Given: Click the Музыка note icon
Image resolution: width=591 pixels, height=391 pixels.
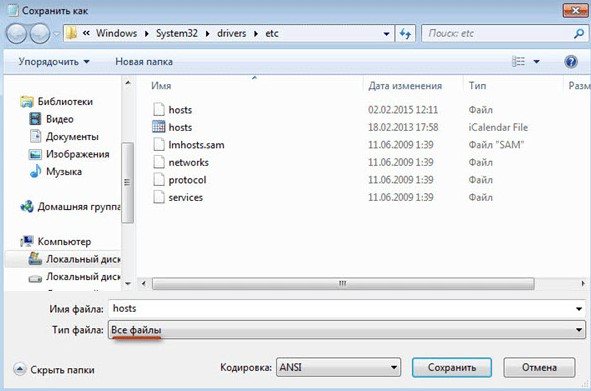Looking at the screenshot, I should [x=35, y=171].
